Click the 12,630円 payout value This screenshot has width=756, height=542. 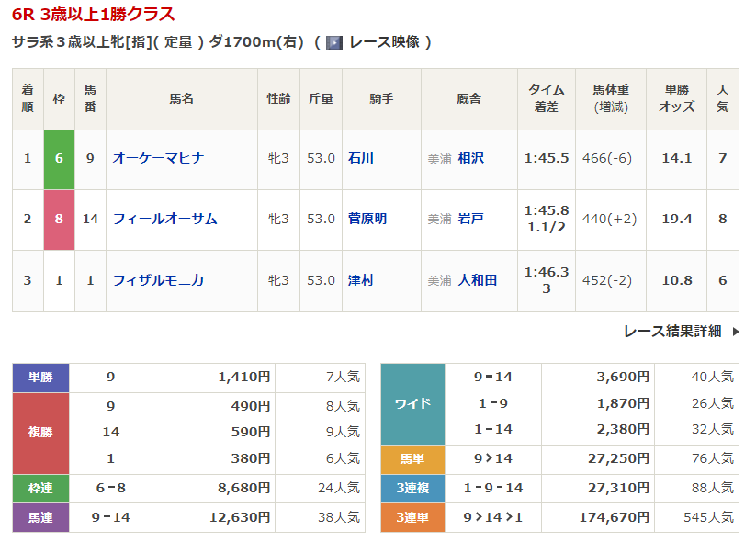(x=240, y=517)
